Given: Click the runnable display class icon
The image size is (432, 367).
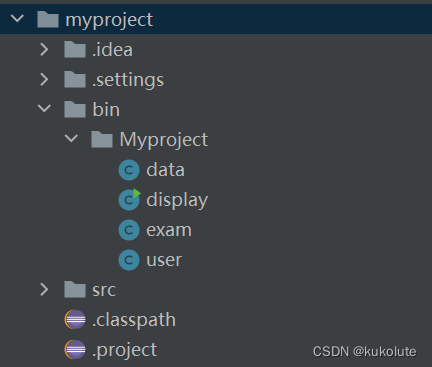Looking at the screenshot, I should point(129,200).
